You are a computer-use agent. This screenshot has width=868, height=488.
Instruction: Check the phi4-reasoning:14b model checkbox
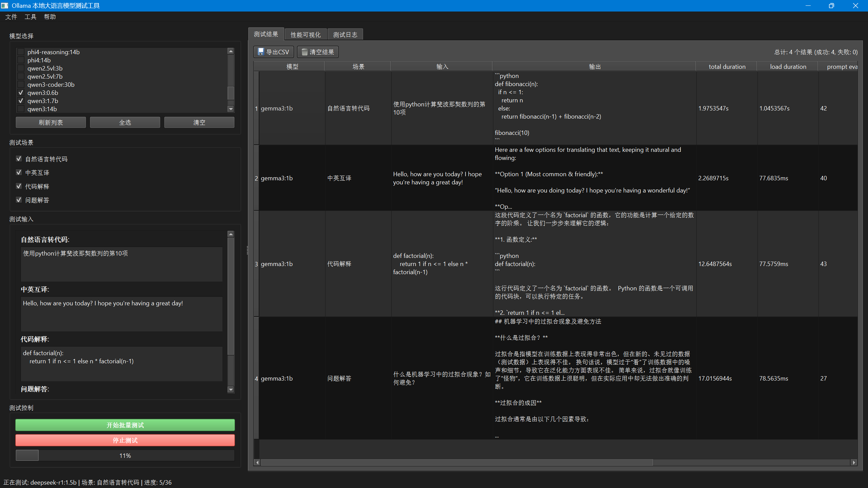click(21, 52)
